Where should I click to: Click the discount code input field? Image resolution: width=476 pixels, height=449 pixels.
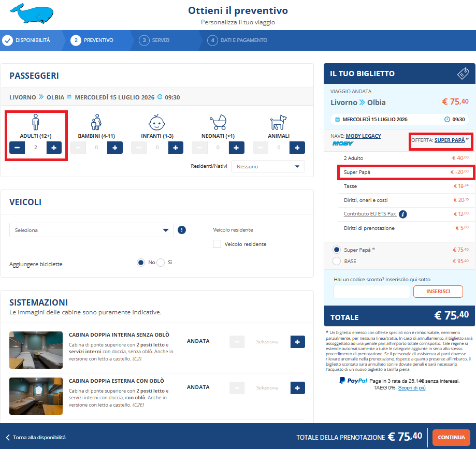pyautogui.click(x=371, y=292)
